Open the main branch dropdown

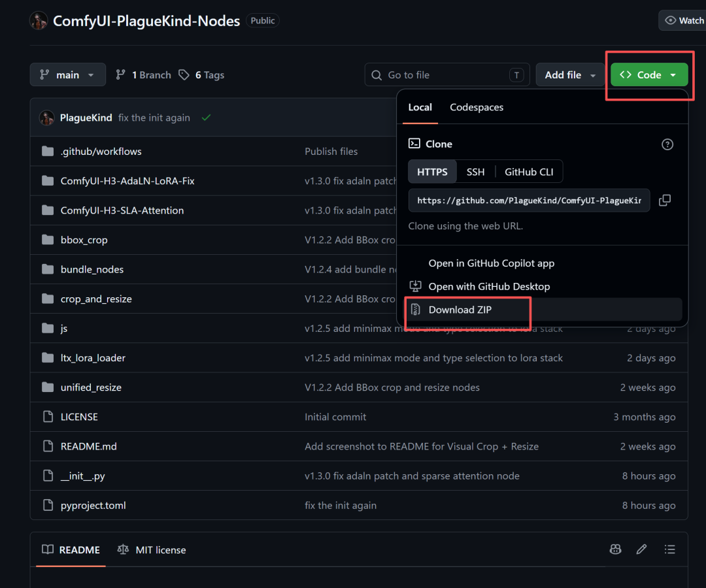(x=67, y=74)
